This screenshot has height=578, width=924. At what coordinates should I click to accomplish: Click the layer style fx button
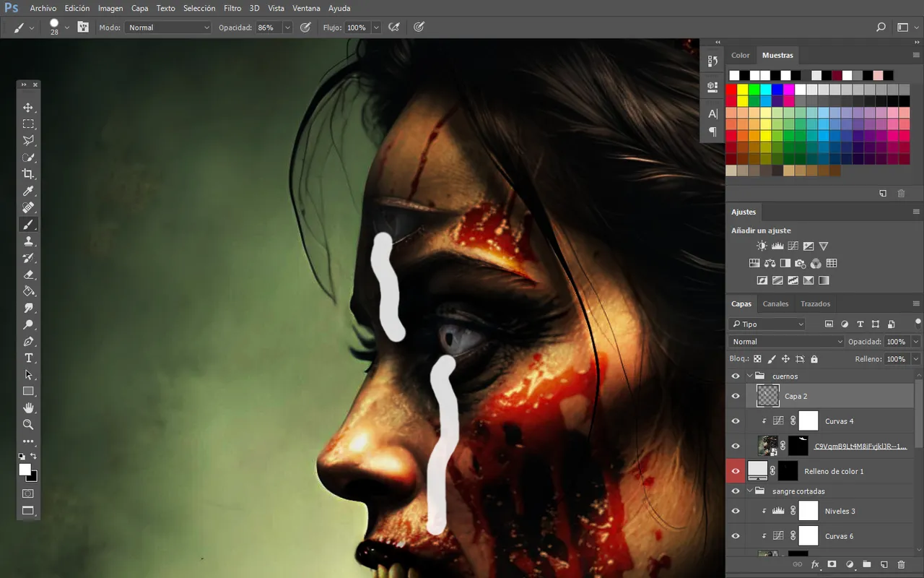click(815, 564)
